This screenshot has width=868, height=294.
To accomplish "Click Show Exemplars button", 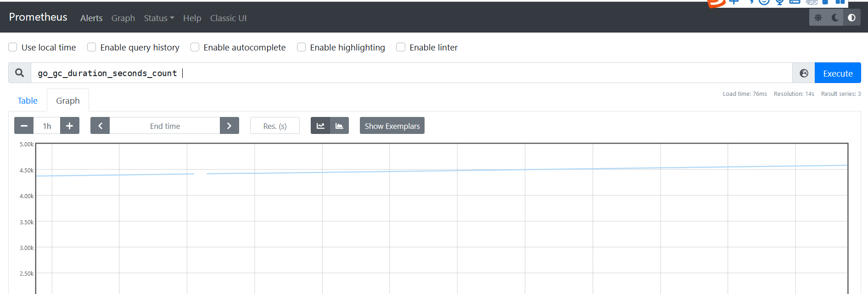I will tap(392, 126).
